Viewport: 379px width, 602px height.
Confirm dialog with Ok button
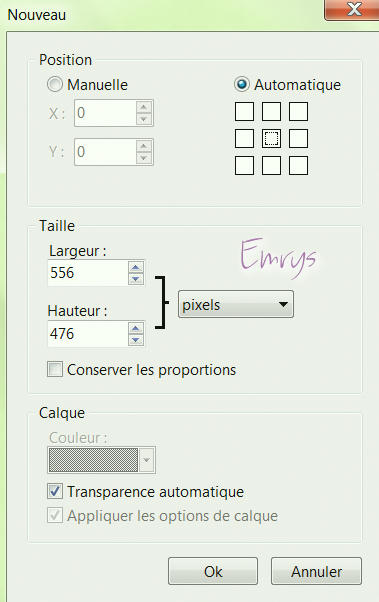(x=213, y=571)
